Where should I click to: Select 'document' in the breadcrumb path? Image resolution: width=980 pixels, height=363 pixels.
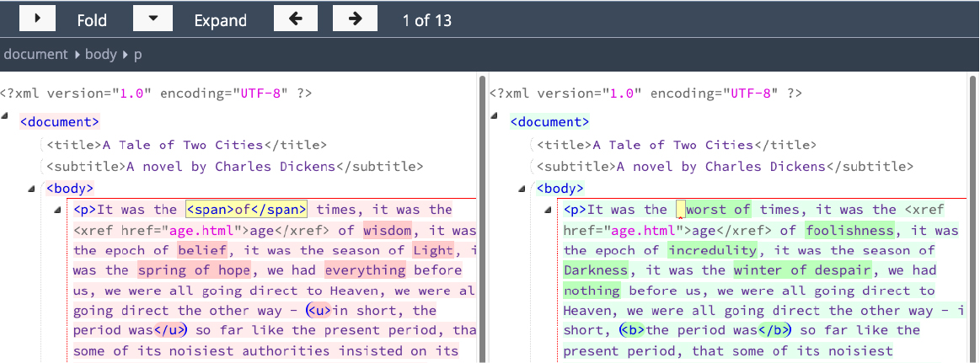tap(35, 54)
